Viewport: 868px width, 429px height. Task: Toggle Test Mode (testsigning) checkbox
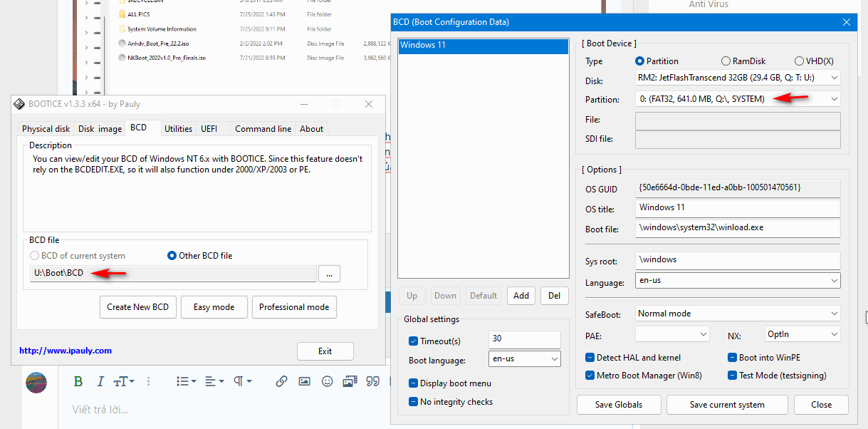click(x=733, y=376)
